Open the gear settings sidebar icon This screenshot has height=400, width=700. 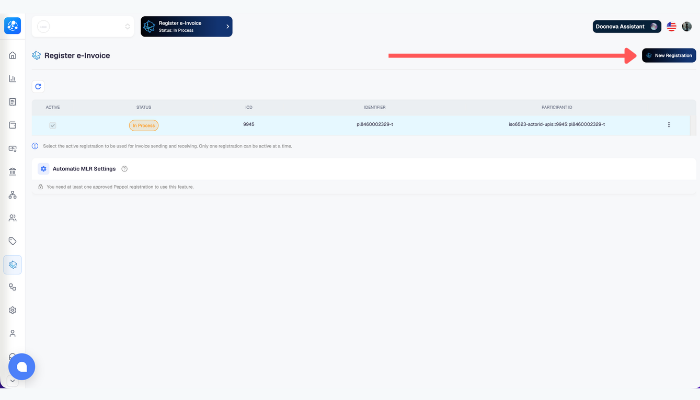[x=12, y=310]
